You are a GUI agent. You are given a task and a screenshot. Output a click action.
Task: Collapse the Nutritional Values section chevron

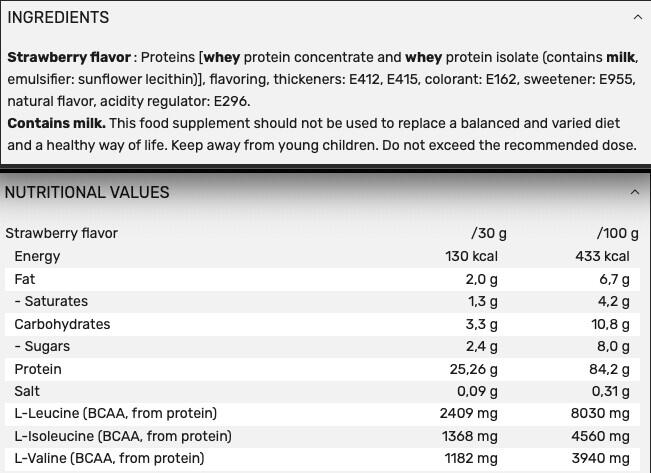[x=635, y=192]
